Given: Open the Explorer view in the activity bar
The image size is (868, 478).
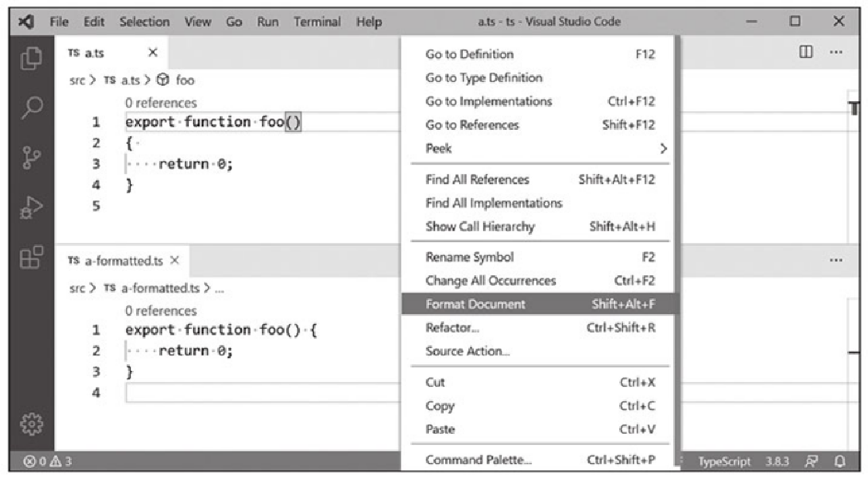Looking at the screenshot, I should point(31,58).
